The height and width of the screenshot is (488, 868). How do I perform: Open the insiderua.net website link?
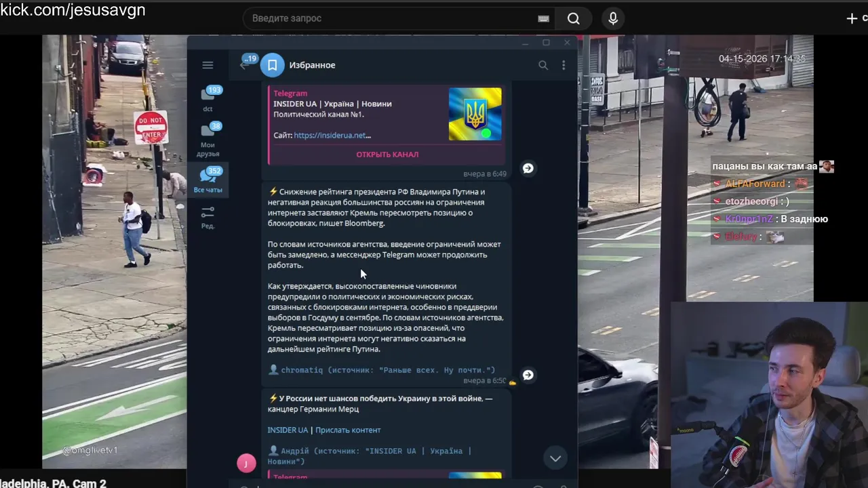[x=332, y=136]
